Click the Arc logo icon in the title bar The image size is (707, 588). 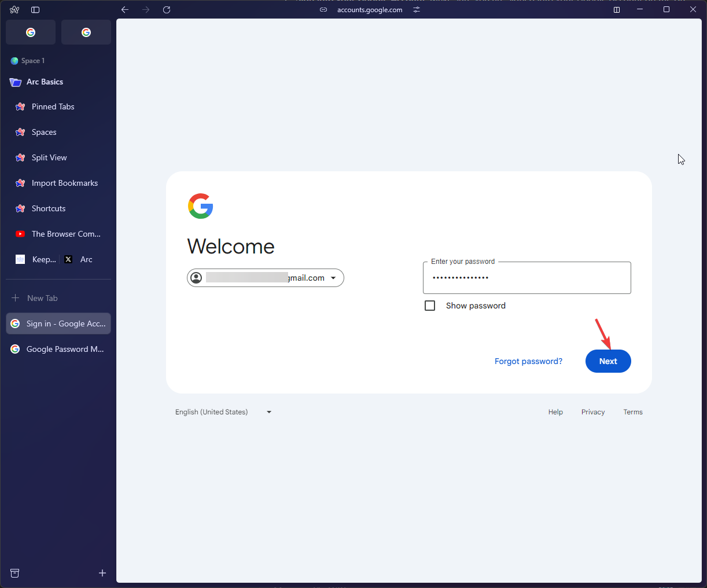[14, 10]
